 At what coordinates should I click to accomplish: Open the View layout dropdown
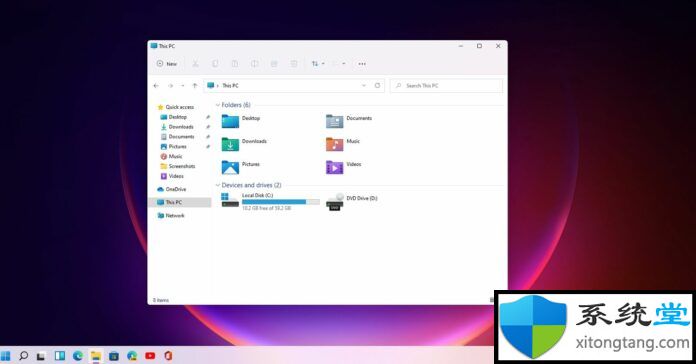point(340,64)
